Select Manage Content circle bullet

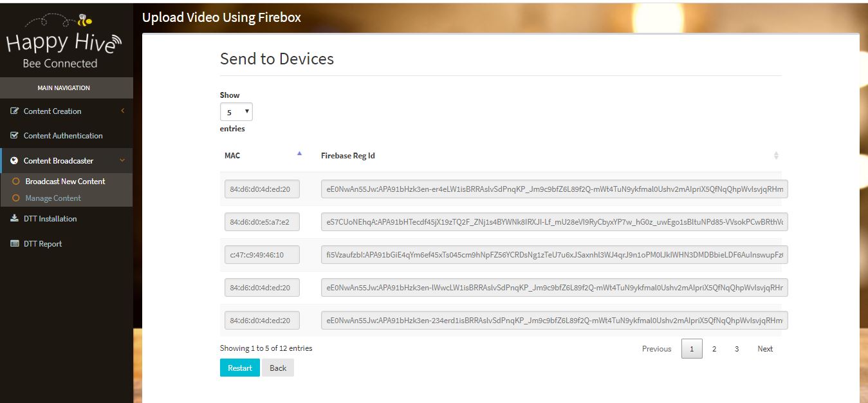(x=16, y=198)
